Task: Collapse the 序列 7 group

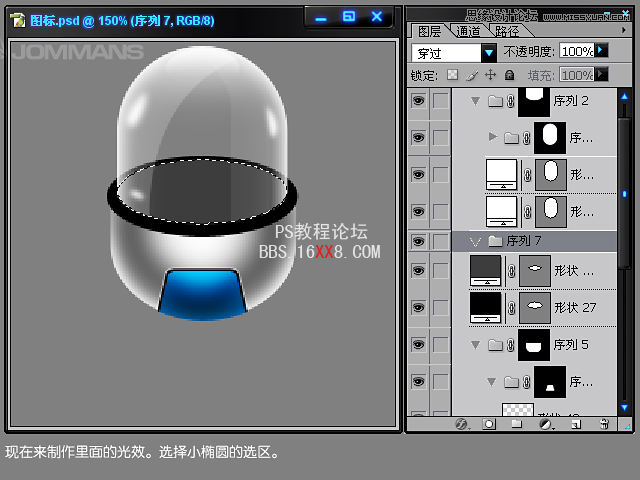Action: pyautogui.click(x=476, y=242)
